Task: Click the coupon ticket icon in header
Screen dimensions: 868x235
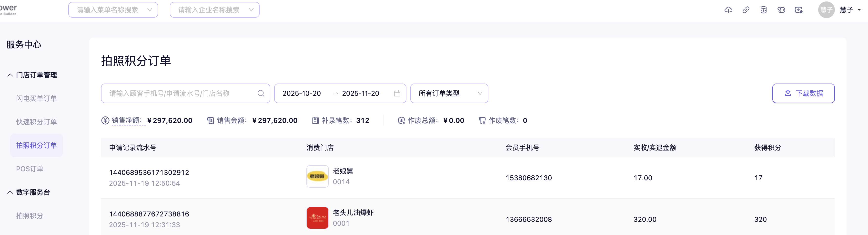Action: 781,10
